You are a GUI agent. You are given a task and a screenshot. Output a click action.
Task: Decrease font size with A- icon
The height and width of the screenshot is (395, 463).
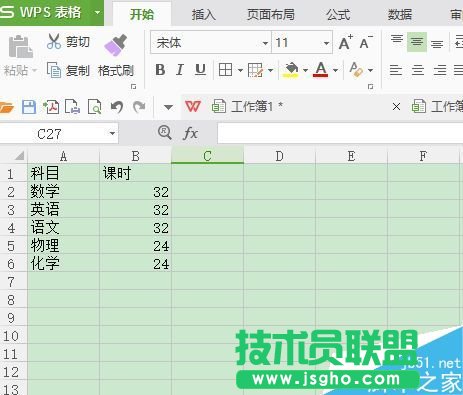pyautogui.click(x=366, y=42)
